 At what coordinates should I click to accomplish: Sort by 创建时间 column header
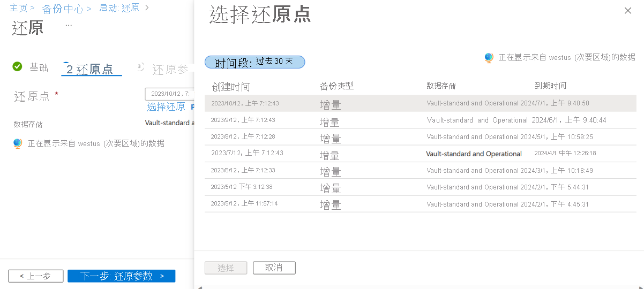pyautogui.click(x=231, y=87)
